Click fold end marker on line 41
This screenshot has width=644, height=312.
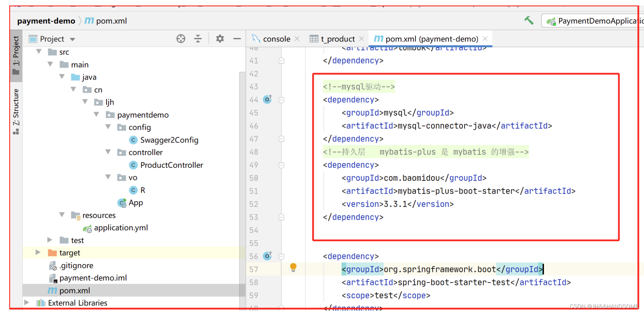282,60
